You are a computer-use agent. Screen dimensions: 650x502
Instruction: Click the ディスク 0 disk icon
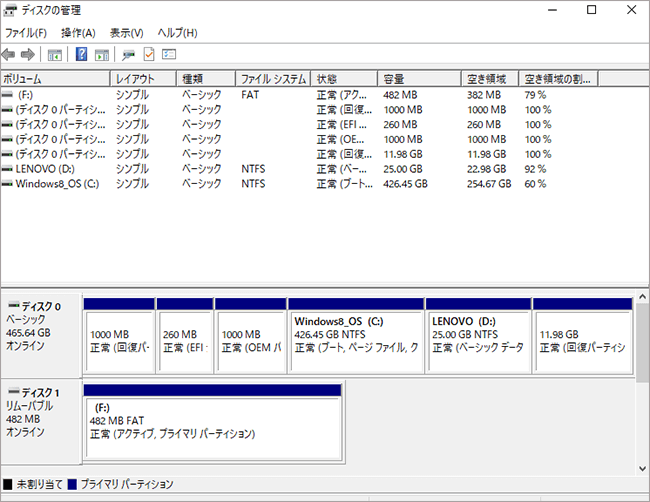(x=14, y=306)
